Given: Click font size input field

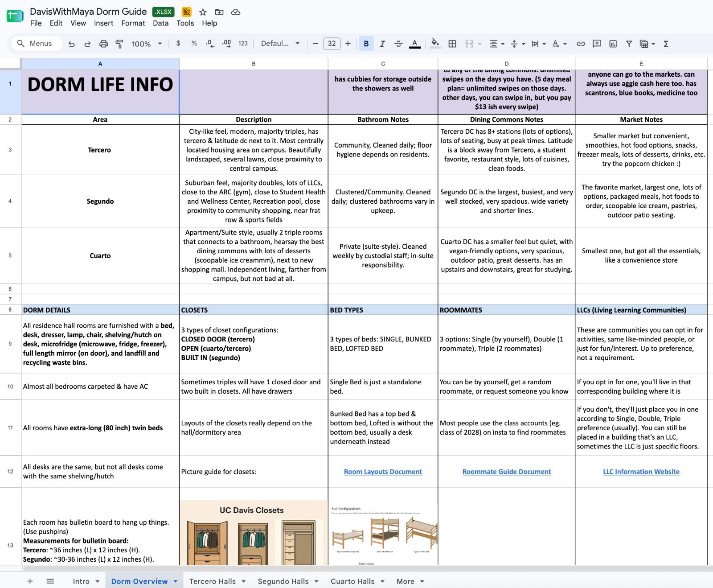Looking at the screenshot, I should [x=332, y=43].
